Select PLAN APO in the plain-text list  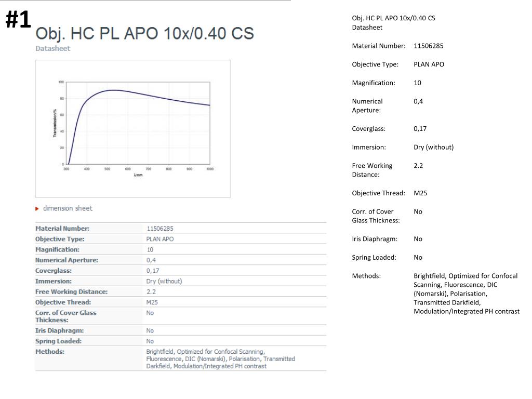(x=429, y=64)
